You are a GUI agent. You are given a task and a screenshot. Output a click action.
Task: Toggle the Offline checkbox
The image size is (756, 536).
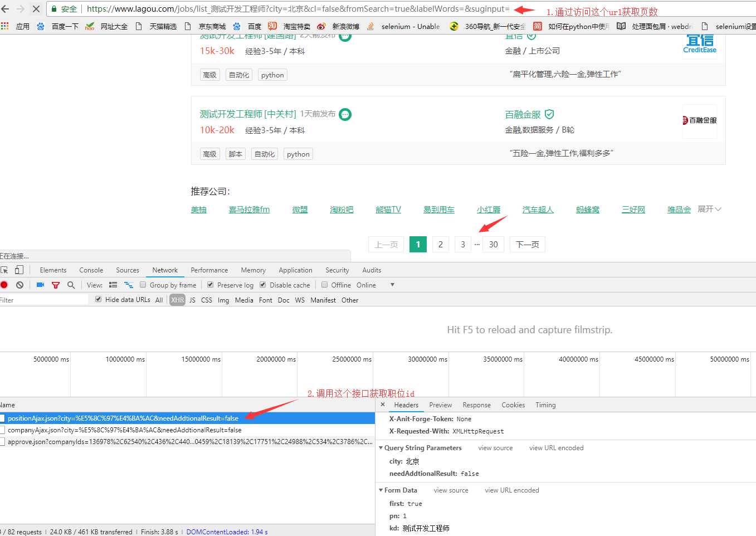pyautogui.click(x=324, y=285)
